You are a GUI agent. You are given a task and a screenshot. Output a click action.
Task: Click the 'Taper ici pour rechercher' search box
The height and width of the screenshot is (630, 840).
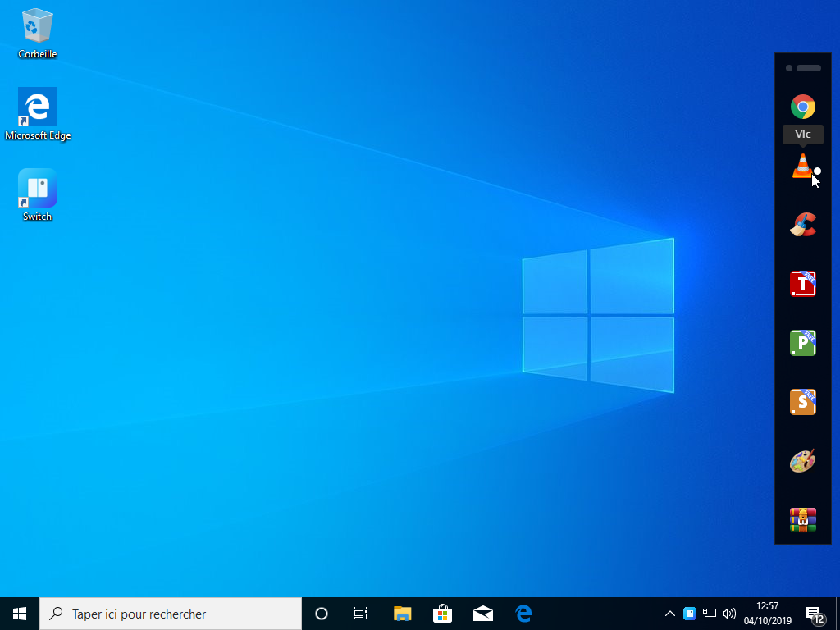[171, 614]
